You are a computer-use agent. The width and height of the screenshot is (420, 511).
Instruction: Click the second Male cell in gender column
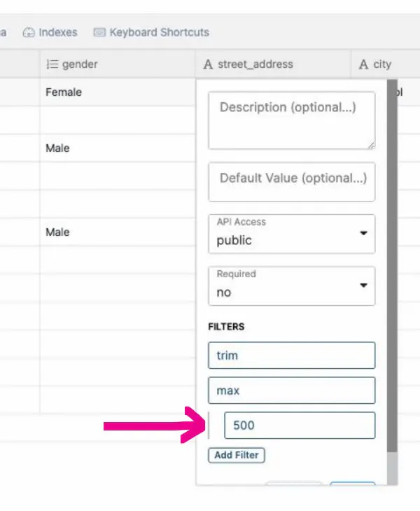click(x=118, y=232)
